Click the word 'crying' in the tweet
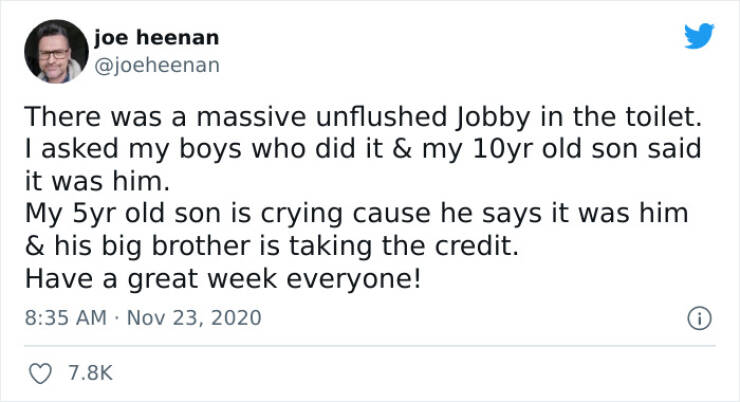This screenshot has width=740, height=402. coord(302,215)
